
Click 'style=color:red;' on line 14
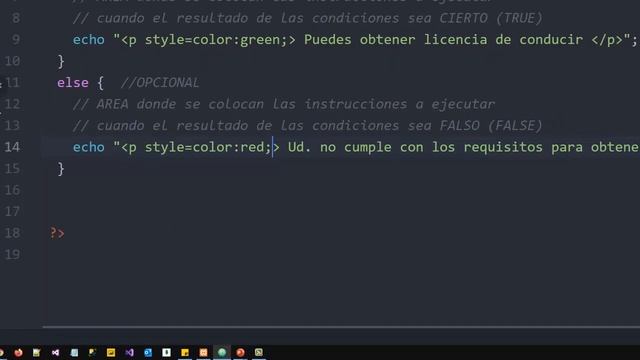pos(208,147)
